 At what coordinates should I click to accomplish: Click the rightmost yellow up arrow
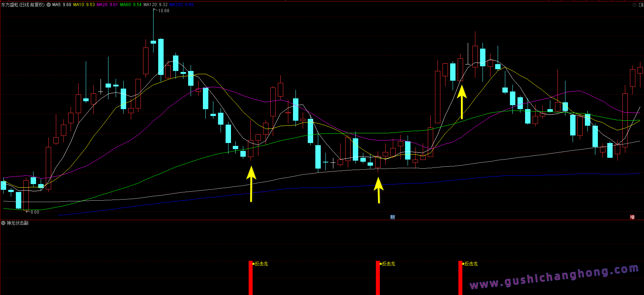coord(462,102)
